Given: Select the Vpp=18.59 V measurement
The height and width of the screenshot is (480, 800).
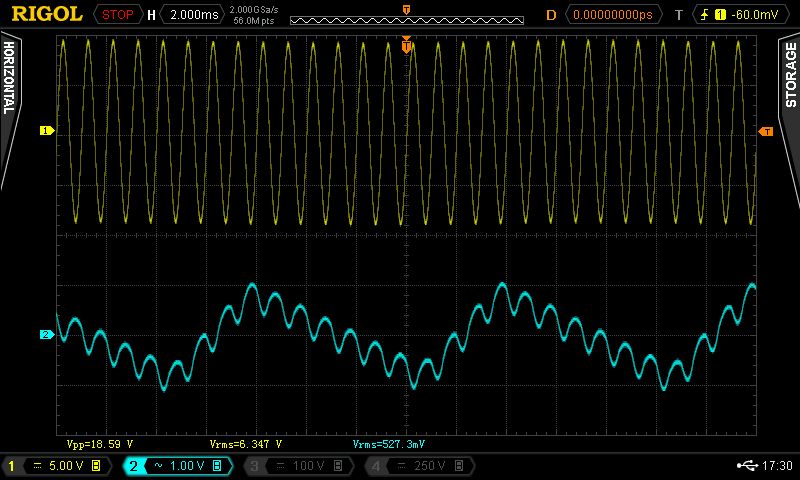Looking at the screenshot, I should [x=99, y=443].
